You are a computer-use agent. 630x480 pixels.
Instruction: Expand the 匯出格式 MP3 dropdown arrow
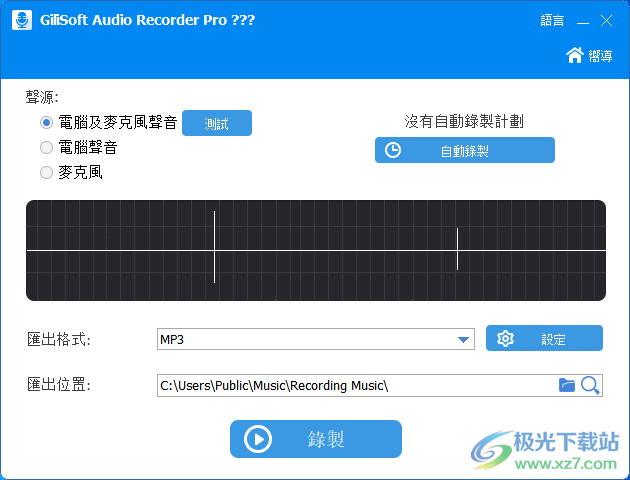point(463,340)
